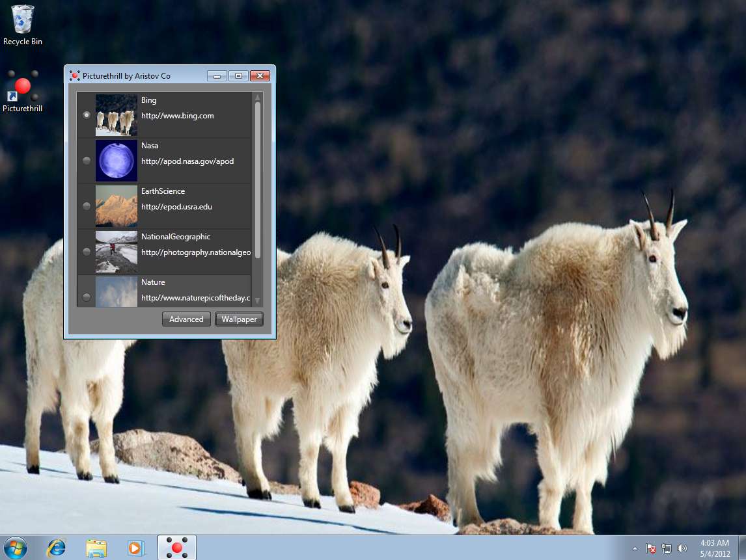Image resolution: width=746 pixels, height=560 pixels.
Task: Click the Windows Start orb
Action: 15,547
